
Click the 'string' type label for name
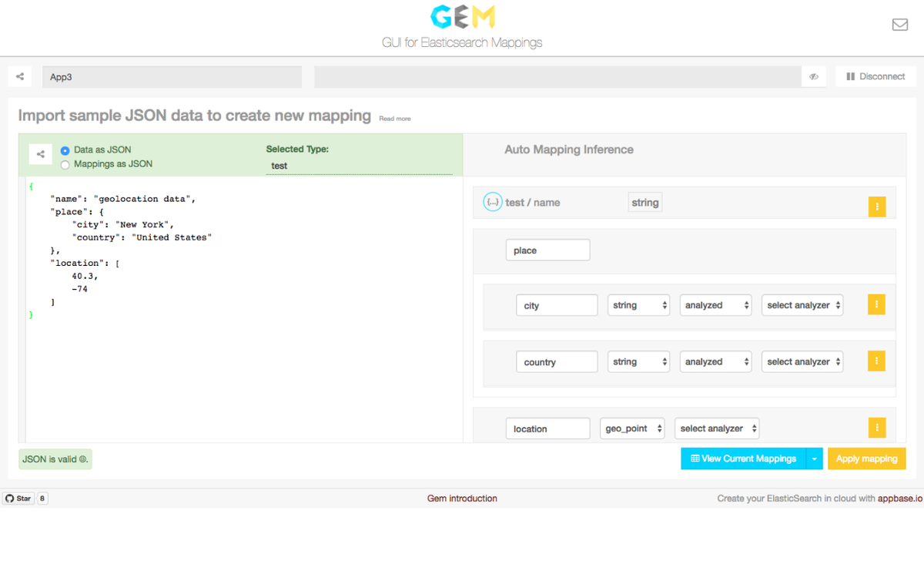click(645, 203)
